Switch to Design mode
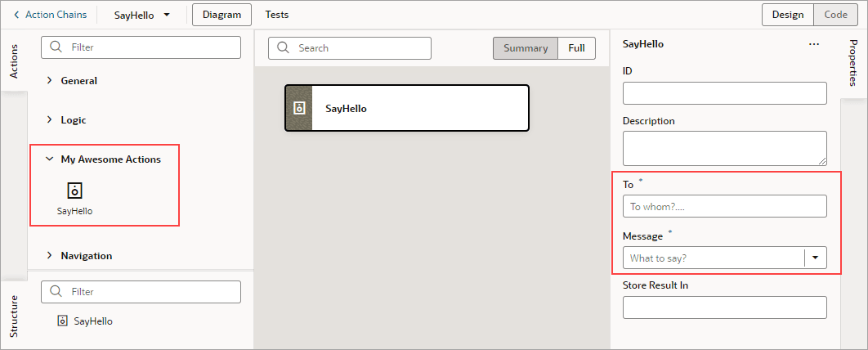Image resolution: width=868 pixels, height=350 pixels. coord(788,15)
